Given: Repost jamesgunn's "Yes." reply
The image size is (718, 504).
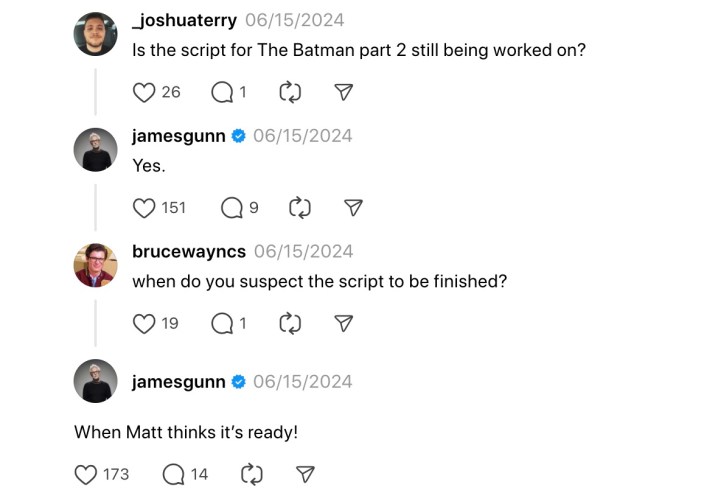Looking at the screenshot, I should point(299,208).
